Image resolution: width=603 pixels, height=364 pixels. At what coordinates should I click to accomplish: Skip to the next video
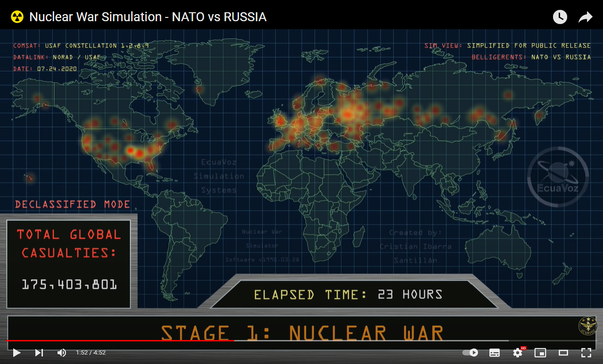pyautogui.click(x=39, y=352)
